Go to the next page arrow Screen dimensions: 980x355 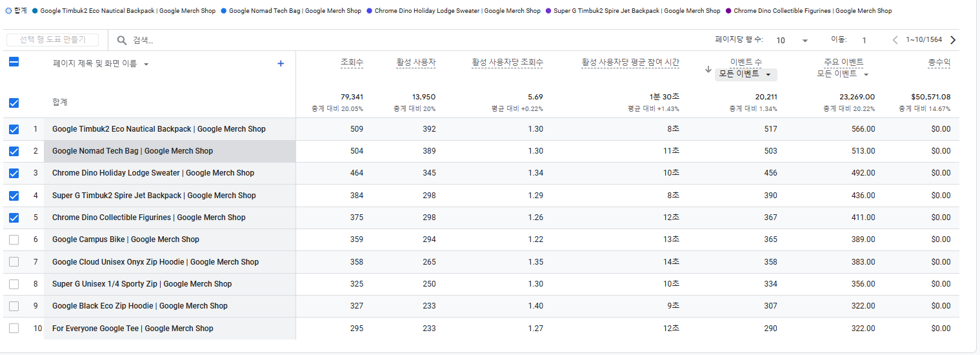[x=953, y=40]
